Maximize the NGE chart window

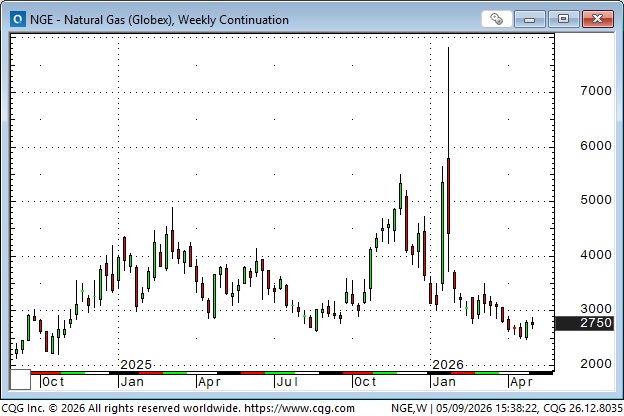(x=563, y=19)
